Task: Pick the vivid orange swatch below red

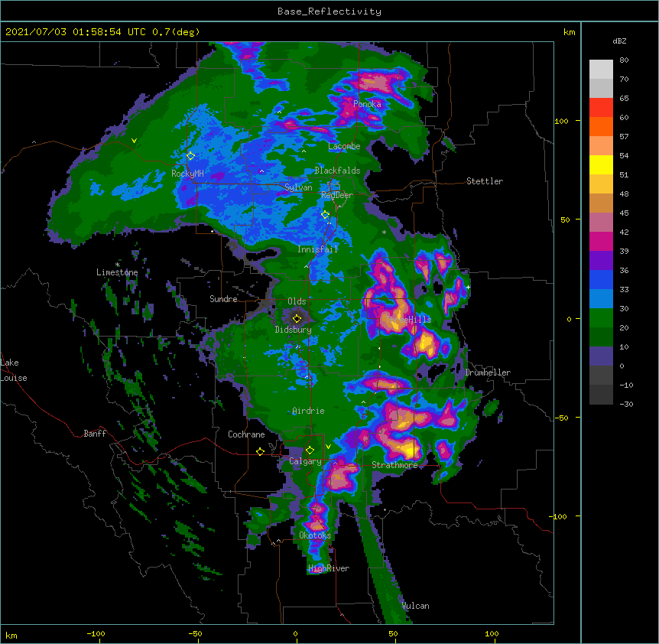Action: tap(601, 126)
